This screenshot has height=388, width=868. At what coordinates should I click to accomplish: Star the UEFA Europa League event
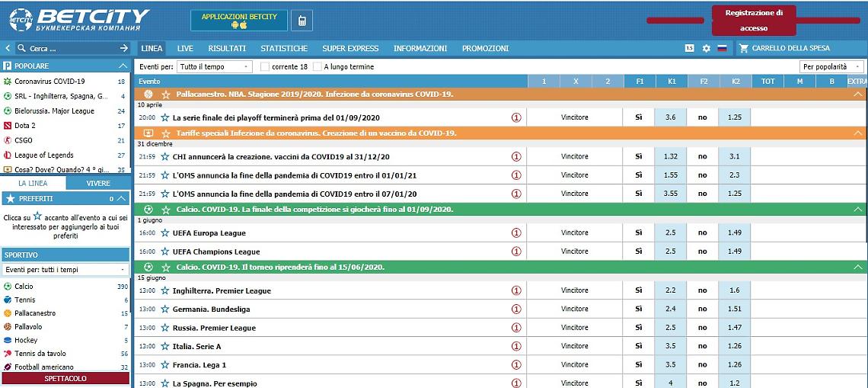click(x=164, y=232)
